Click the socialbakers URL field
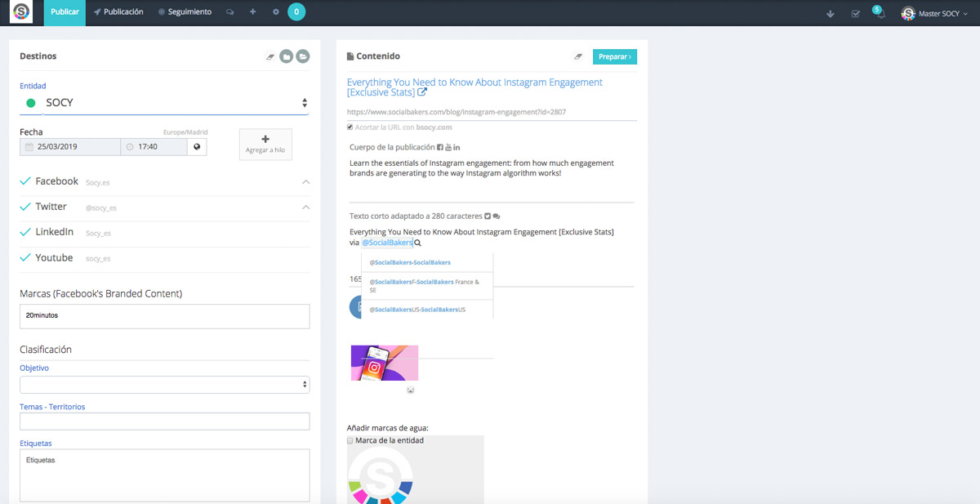 tap(492, 112)
